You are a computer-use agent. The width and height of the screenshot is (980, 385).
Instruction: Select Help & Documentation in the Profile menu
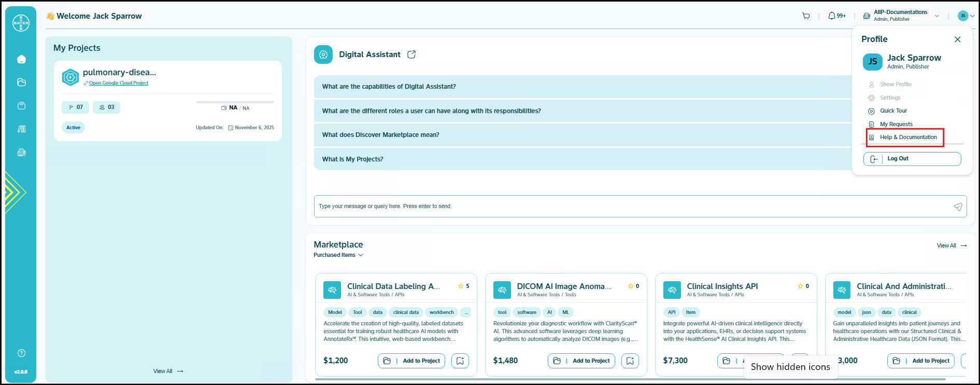(x=908, y=137)
